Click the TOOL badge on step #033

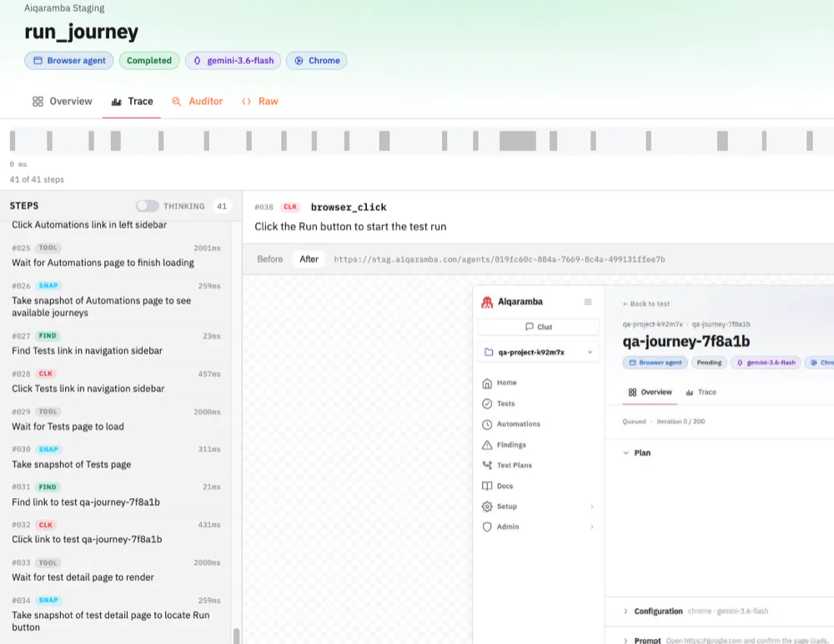click(48, 562)
